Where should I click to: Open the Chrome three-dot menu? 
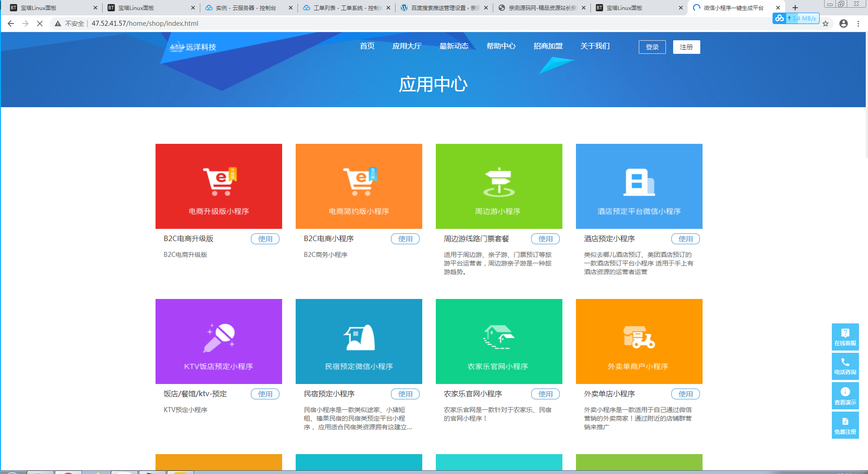[858, 24]
